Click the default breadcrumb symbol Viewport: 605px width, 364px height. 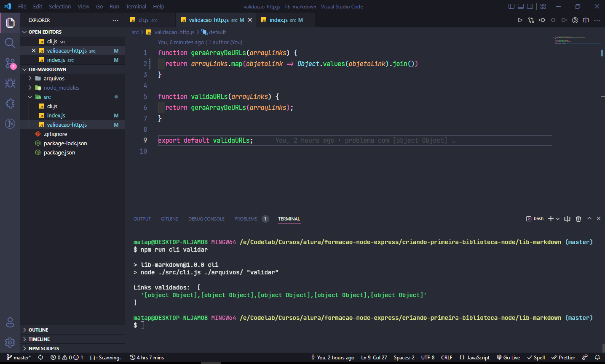click(x=214, y=32)
